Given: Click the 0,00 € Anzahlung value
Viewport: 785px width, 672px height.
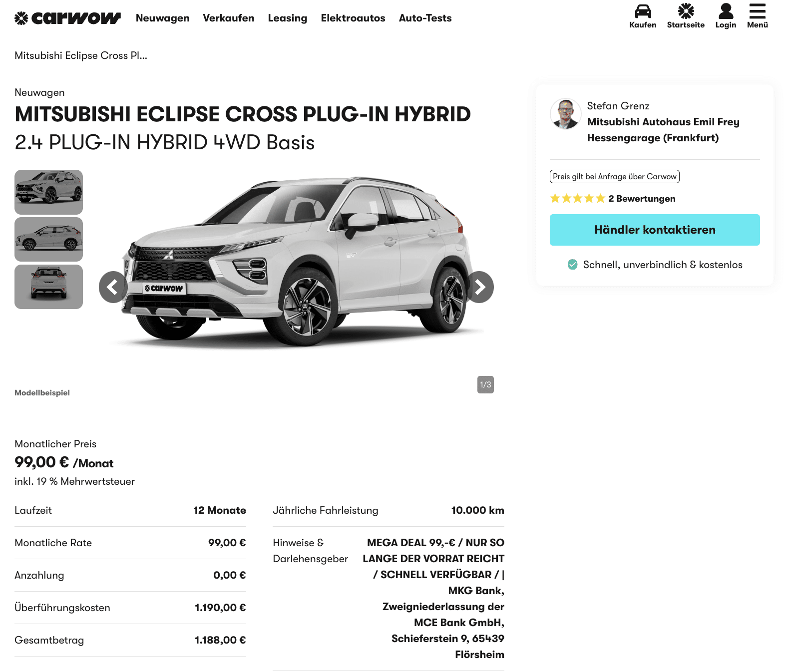Looking at the screenshot, I should [x=230, y=575].
